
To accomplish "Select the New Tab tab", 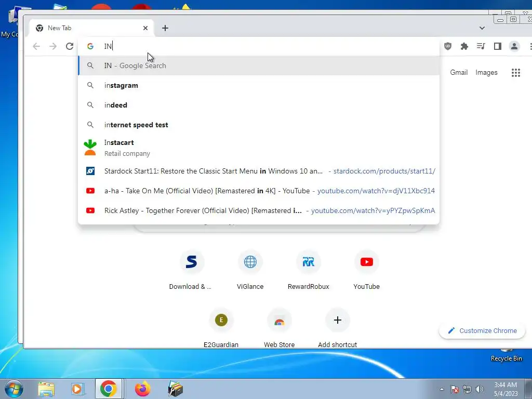I will [91, 28].
